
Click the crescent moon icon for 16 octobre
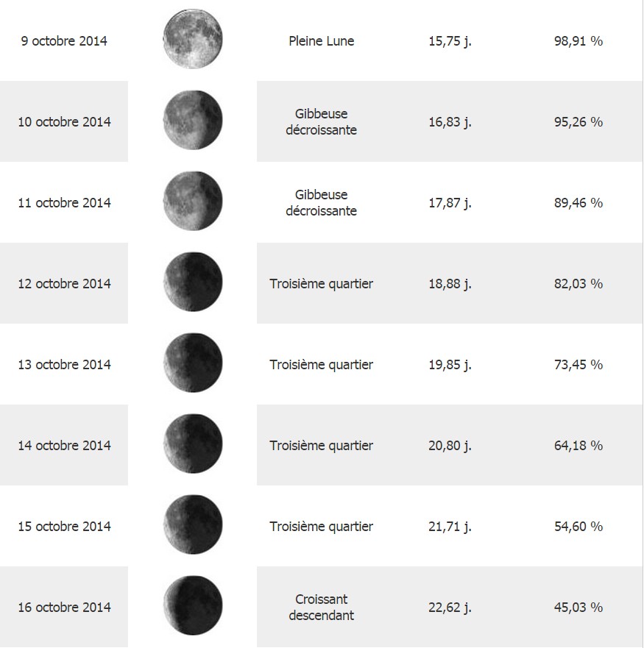(193, 606)
